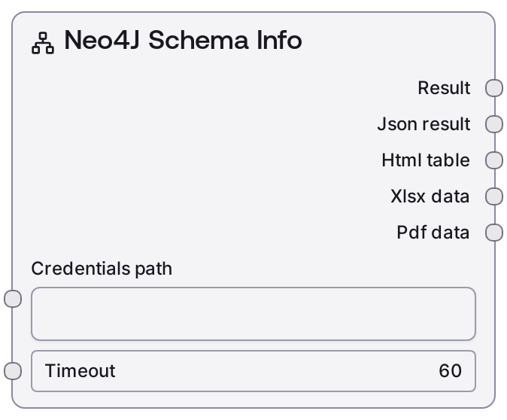
Task: Focus the Credentials path text box
Action: [253, 313]
